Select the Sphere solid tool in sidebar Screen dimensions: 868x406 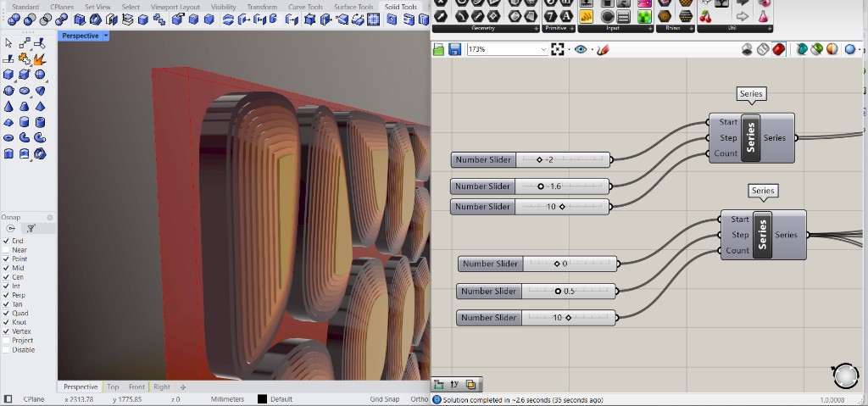click(40, 75)
